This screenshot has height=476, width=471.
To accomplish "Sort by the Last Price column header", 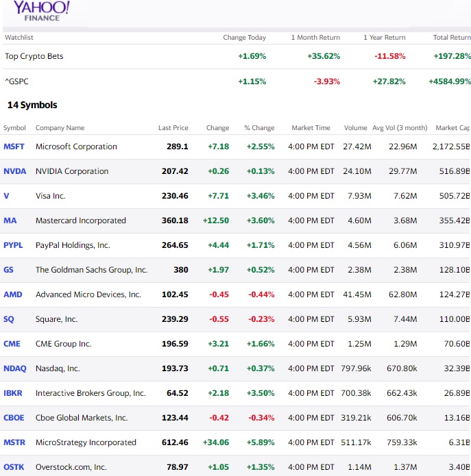I will (173, 128).
